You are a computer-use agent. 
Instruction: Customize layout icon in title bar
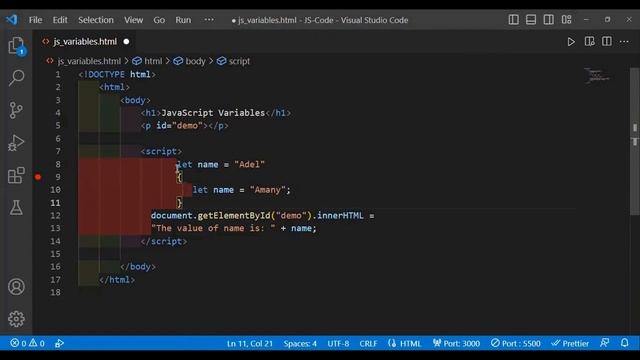567,20
